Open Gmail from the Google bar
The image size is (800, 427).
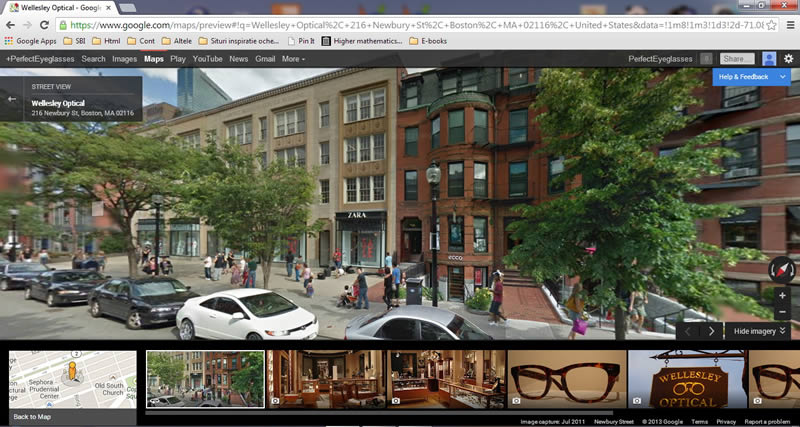point(265,59)
